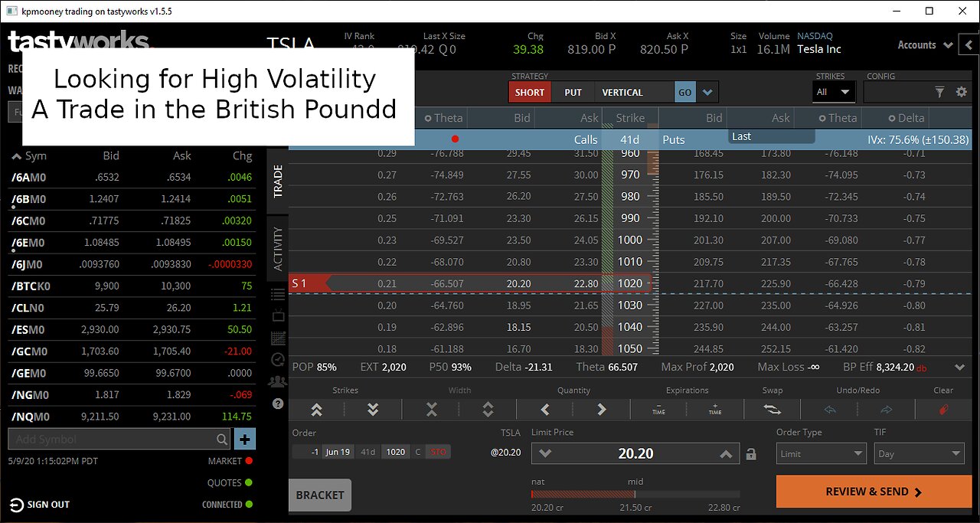Image resolution: width=980 pixels, height=523 pixels.
Task: Click the 1030 strike call bid 18.95
Action: coord(518,305)
